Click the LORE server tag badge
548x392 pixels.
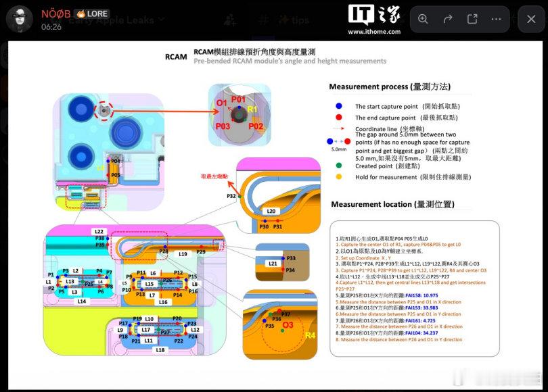[92, 14]
